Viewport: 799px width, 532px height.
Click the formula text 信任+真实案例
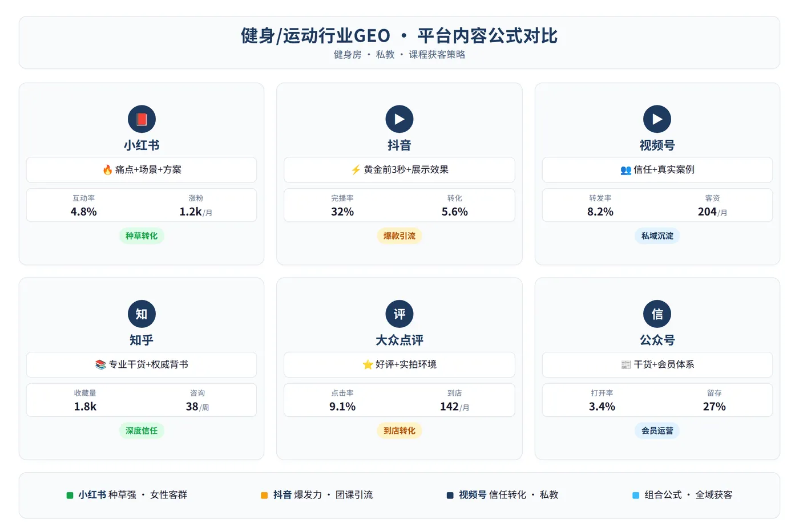[x=664, y=170]
